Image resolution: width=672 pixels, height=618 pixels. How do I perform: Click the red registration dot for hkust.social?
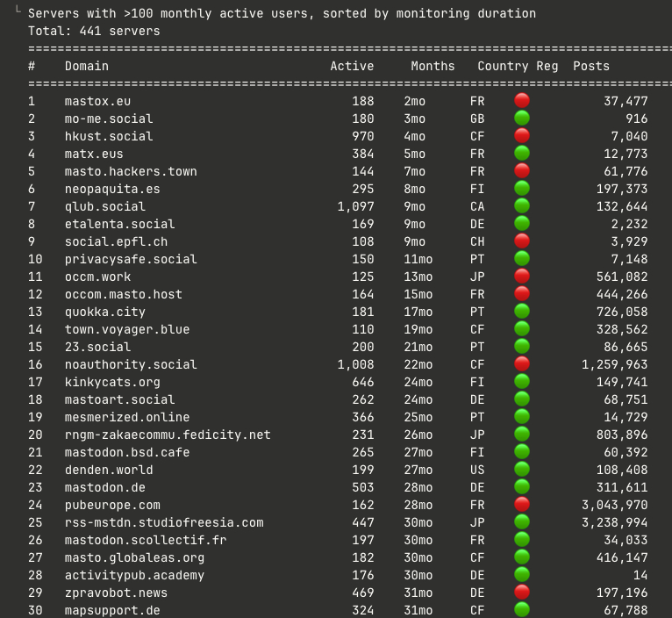[x=522, y=136]
